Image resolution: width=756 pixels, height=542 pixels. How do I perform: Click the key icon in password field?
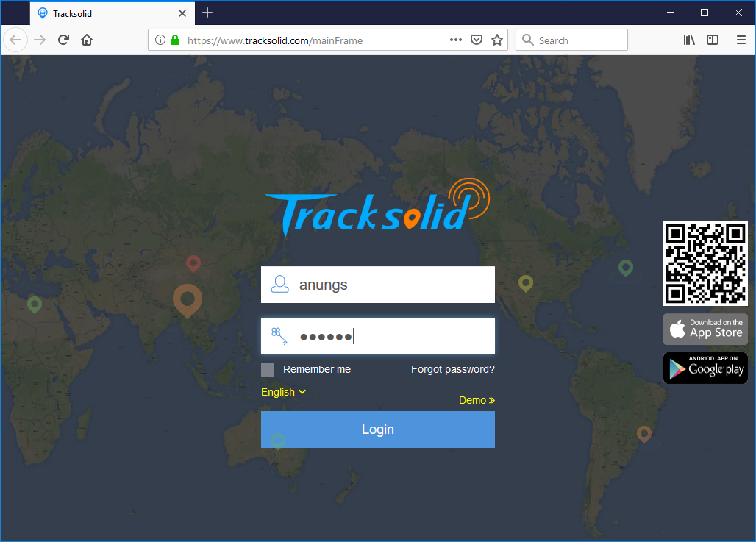[x=279, y=335]
